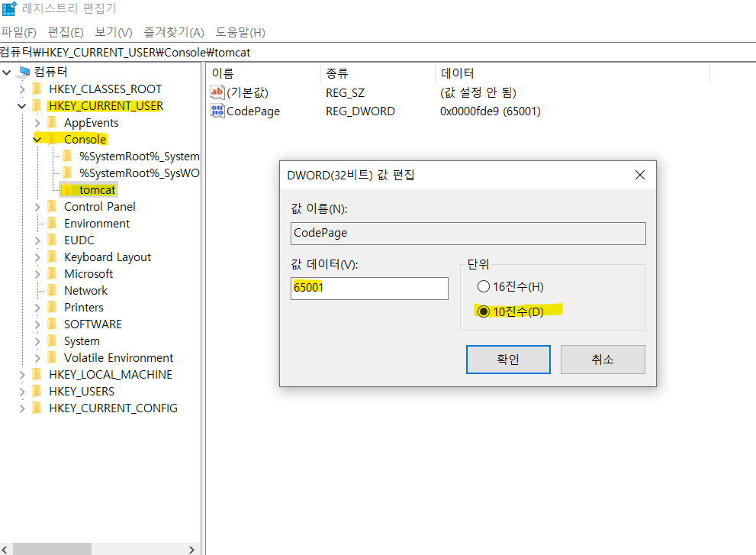Click the (기본값) string value icon

(x=217, y=92)
